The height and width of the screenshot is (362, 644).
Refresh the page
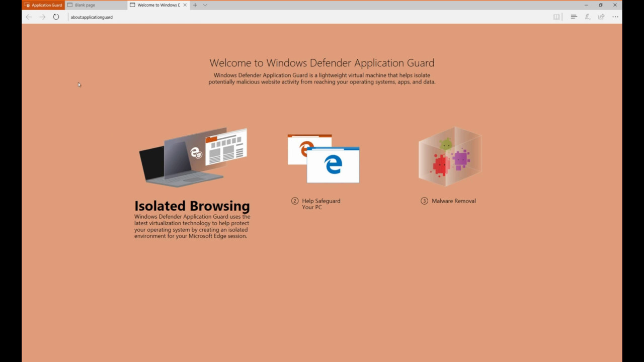pos(56,17)
